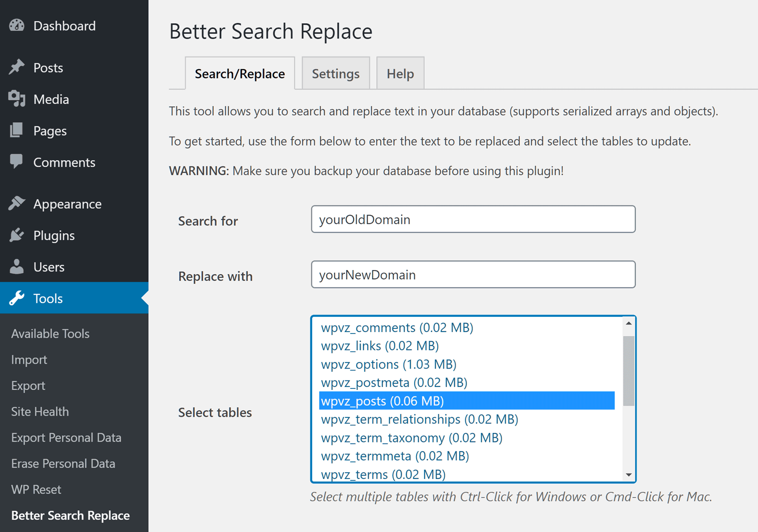Select wpvz_termmeta table in list
Screen dimensions: 758x532
coord(467,456)
